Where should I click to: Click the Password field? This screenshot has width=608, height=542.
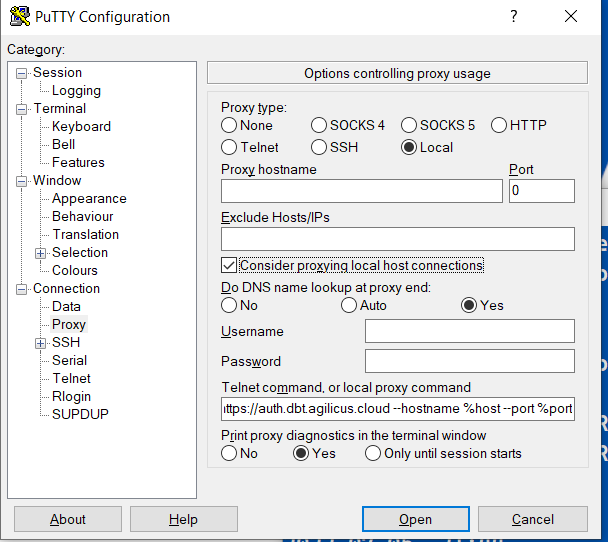click(470, 361)
